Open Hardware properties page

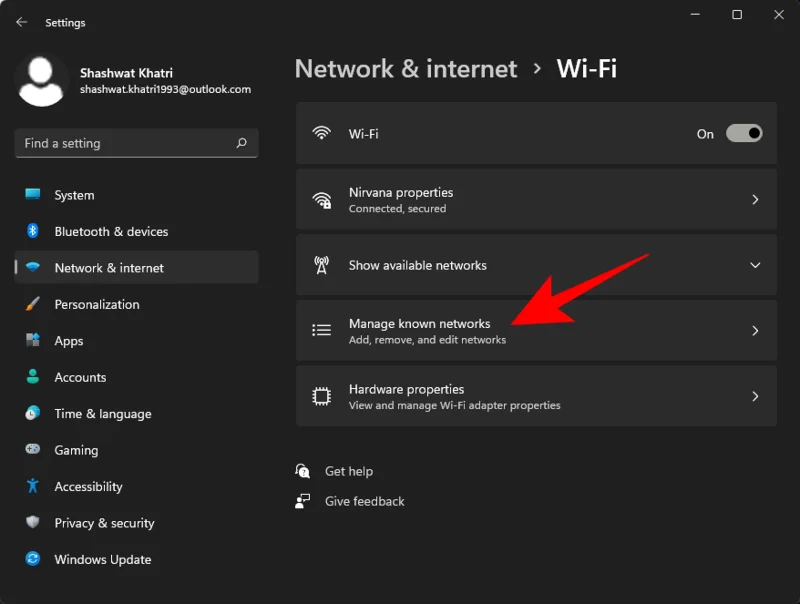[536, 396]
